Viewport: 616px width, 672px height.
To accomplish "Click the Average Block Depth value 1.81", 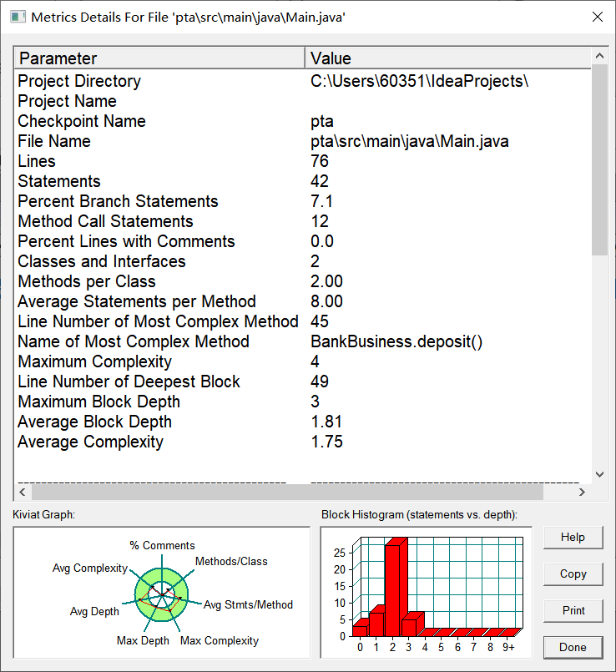I will coord(326,422).
